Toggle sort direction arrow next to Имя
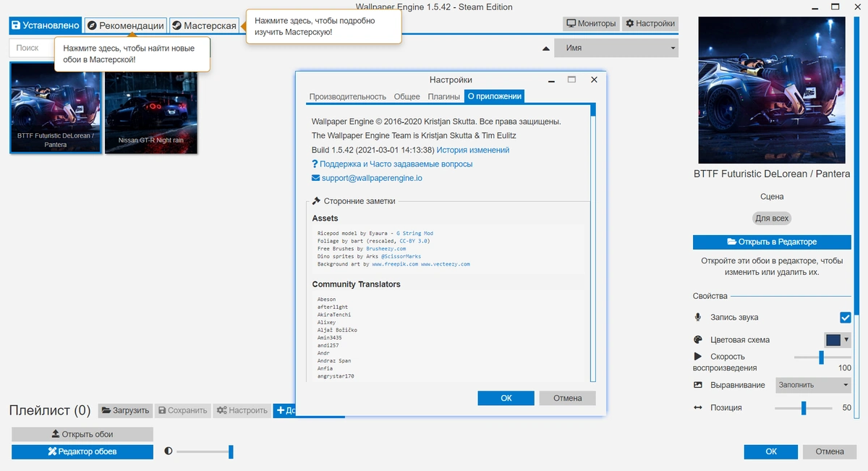Image resolution: width=868 pixels, height=471 pixels. click(x=546, y=48)
